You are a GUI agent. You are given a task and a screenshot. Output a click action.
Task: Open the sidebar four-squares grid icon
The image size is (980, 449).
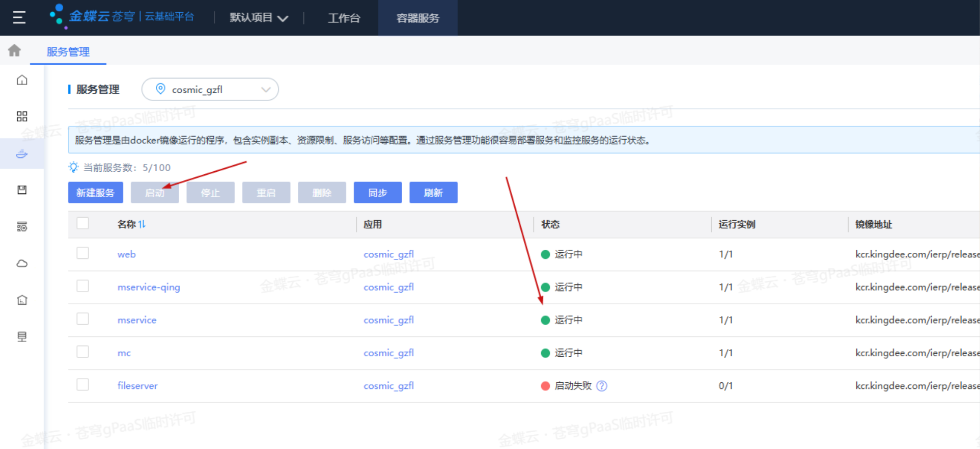[22, 117]
